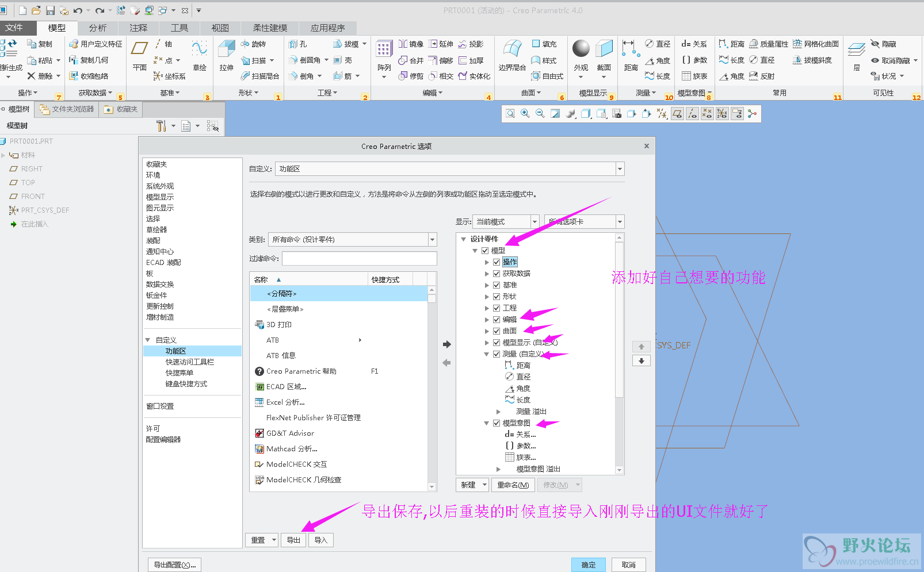Toggle the 形状 group checkbox
This screenshot has height=572, width=924.
click(497, 297)
